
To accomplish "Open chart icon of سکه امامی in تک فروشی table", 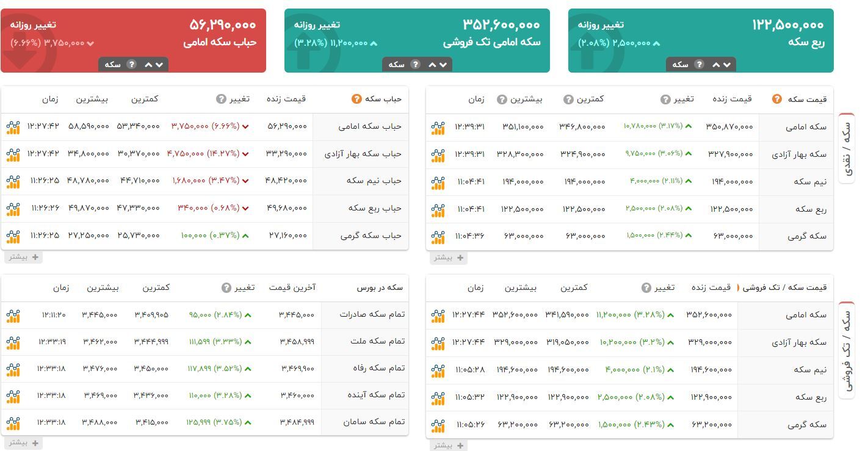I will (x=438, y=316).
